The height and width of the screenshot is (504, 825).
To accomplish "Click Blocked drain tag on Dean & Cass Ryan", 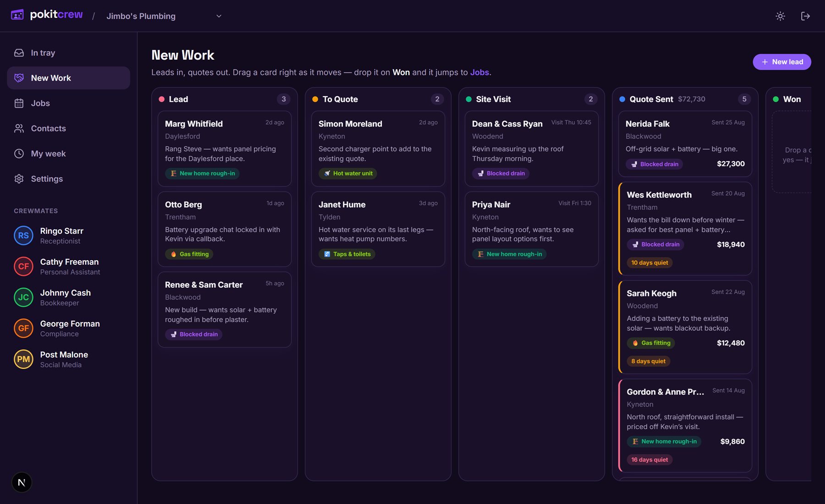I will [500, 173].
